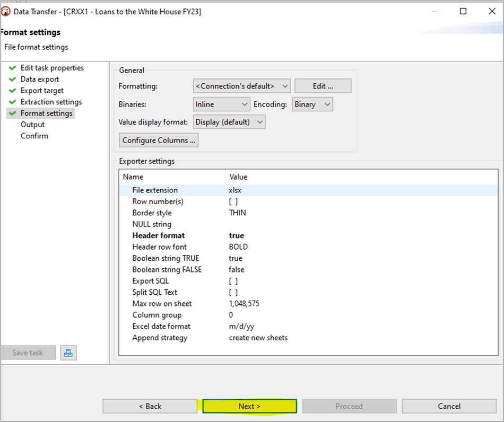The image size is (504, 422).
Task: Select the Boolean string TRUE row
Action: (x=309, y=258)
